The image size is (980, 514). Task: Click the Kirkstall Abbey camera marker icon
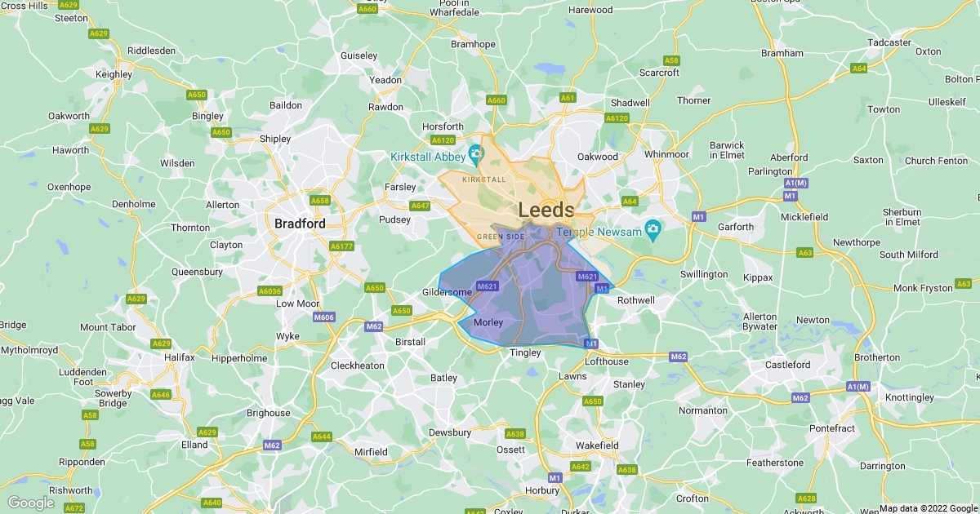(476, 154)
